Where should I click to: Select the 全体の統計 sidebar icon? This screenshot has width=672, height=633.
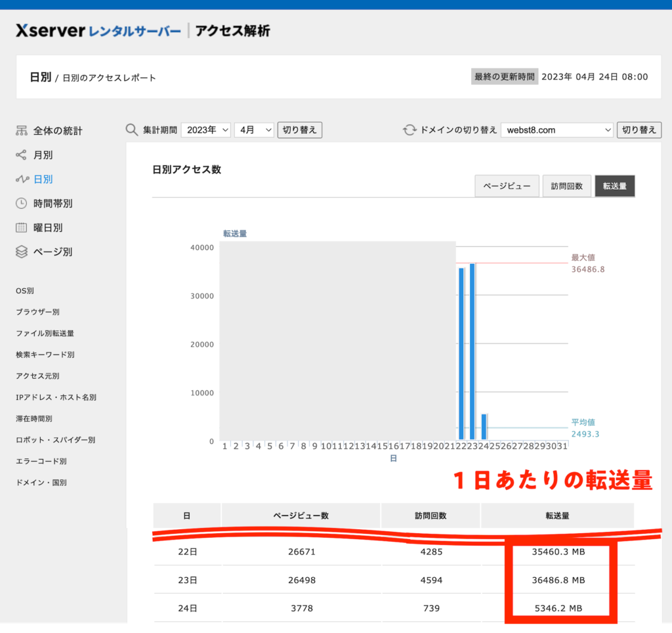[x=20, y=131]
